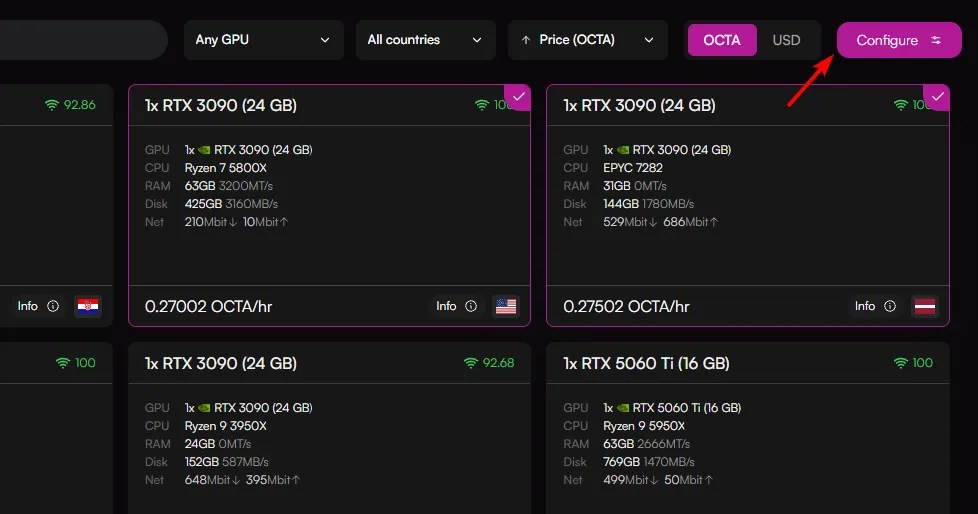Click Nvidia logo in EPYC 7282 card

(x=622, y=150)
